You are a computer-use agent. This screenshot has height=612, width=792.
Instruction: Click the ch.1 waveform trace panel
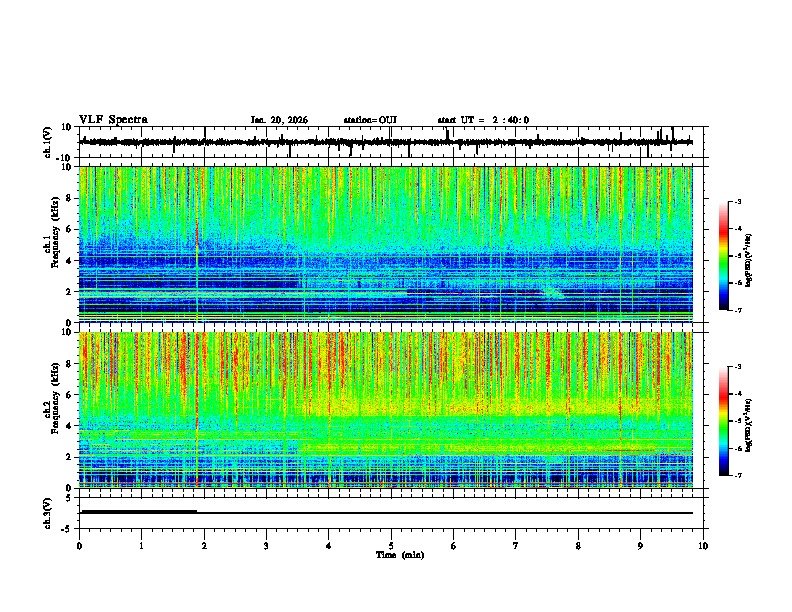click(393, 142)
